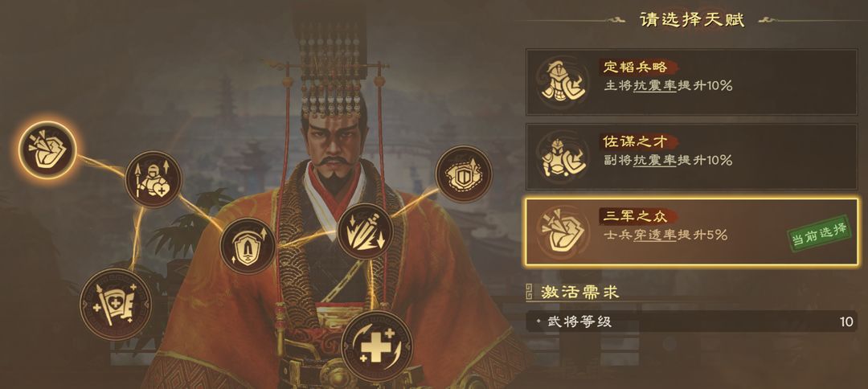The width and height of the screenshot is (868, 389).
Task: Click the green 当前选择 stamp
Action: (819, 234)
